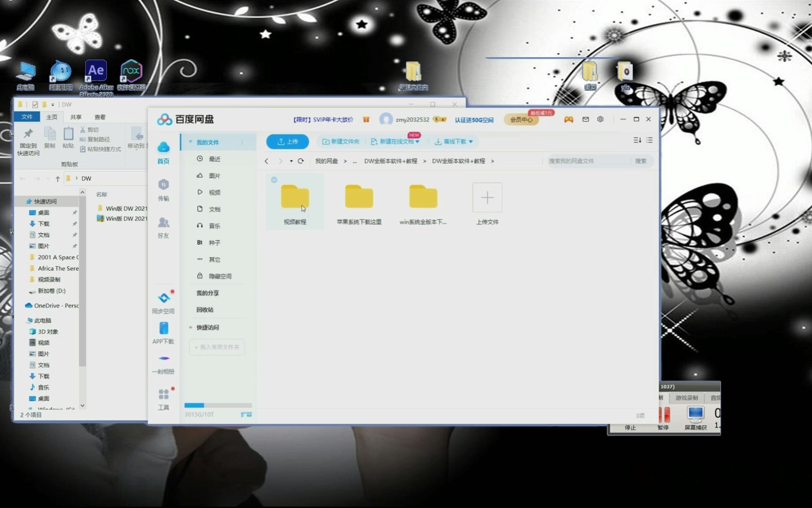Click the 扩容 link near storage bar
Image resolution: width=812 pixels, height=508 pixels.
click(246, 415)
